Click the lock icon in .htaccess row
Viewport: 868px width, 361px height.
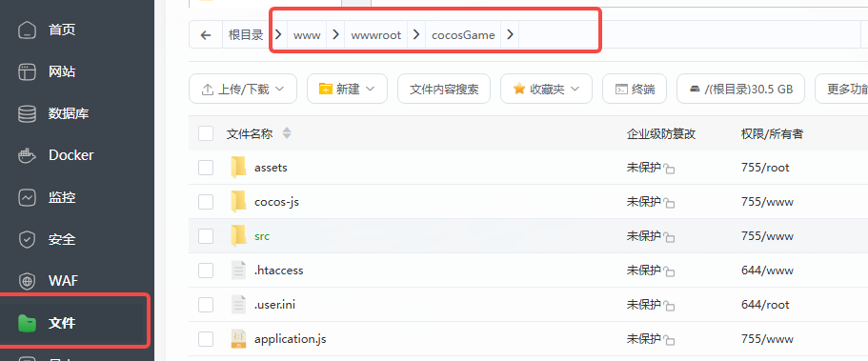tap(669, 271)
